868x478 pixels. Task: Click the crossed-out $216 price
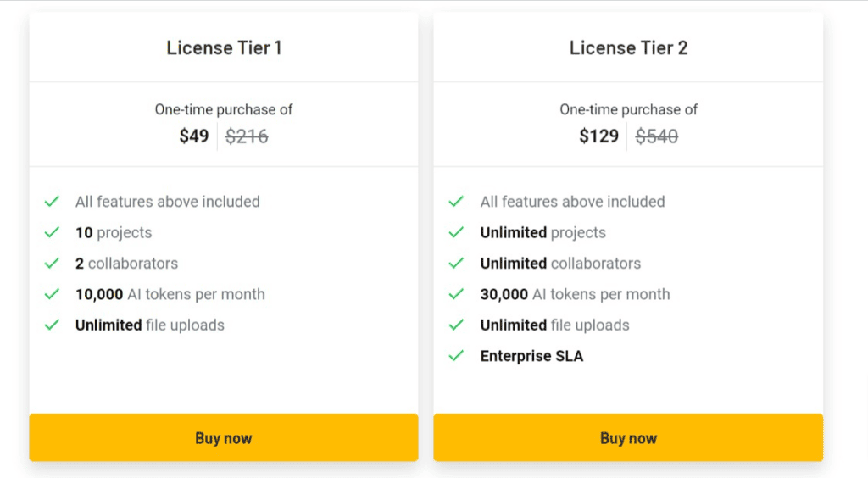pos(247,136)
